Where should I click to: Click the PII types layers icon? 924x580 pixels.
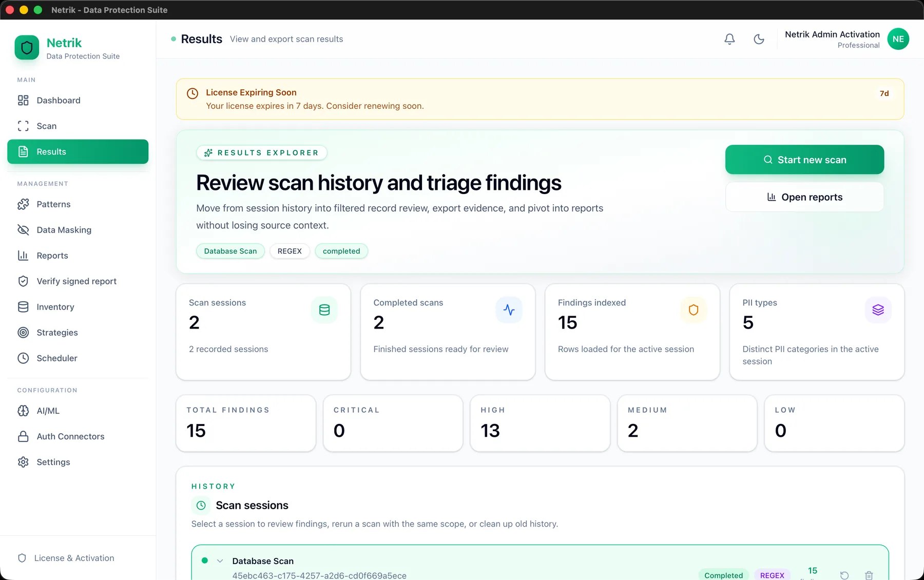878,310
